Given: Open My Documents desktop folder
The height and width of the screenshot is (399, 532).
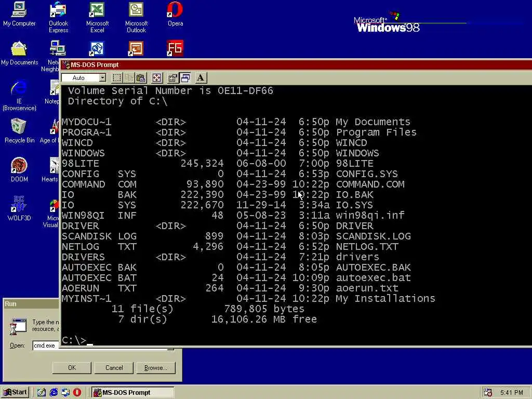Looking at the screenshot, I should point(19,53).
